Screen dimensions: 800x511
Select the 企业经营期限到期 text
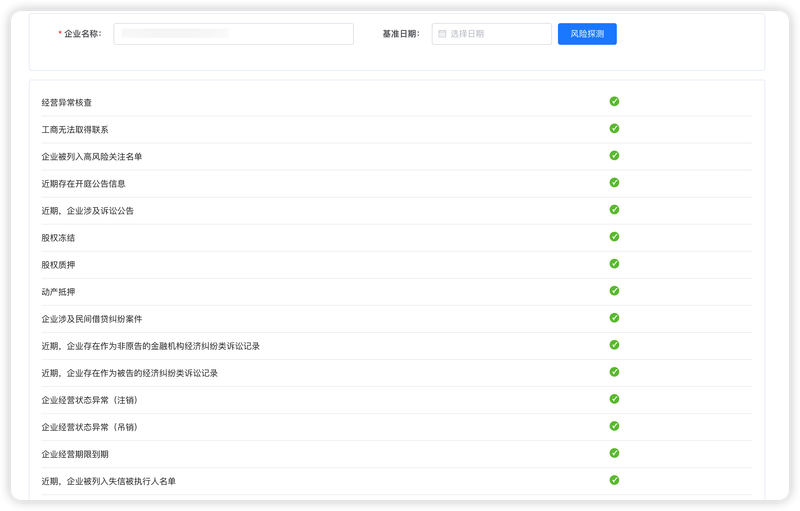coord(75,454)
